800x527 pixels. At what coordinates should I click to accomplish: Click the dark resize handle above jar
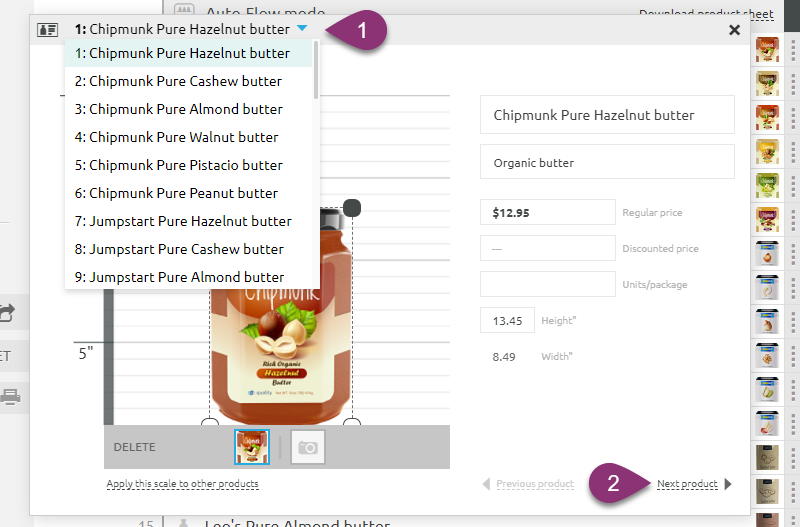tap(351, 207)
